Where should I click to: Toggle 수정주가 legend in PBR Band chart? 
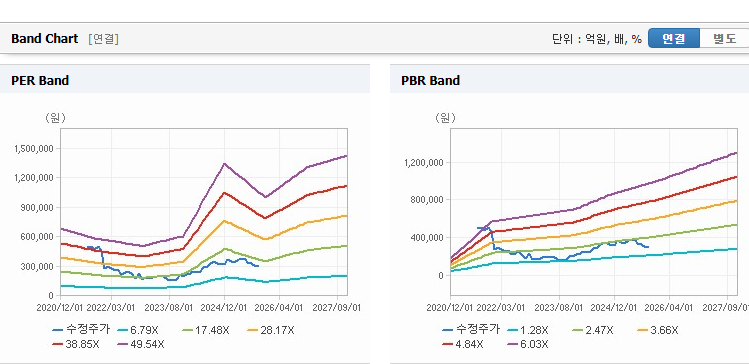click(471, 330)
